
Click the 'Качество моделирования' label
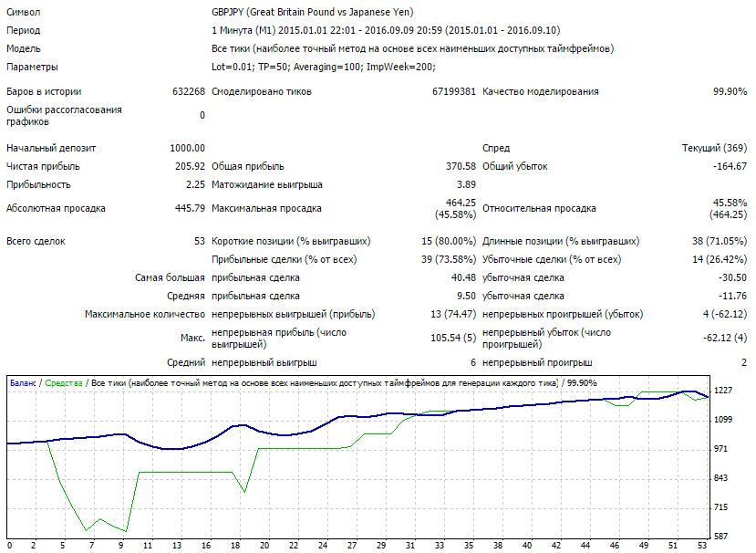(541, 91)
